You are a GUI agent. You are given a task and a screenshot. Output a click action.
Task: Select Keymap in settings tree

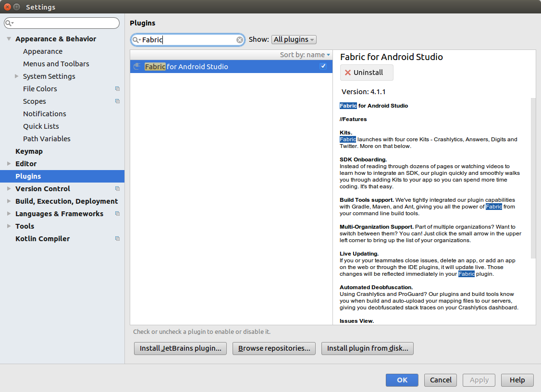[x=29, y=151]
